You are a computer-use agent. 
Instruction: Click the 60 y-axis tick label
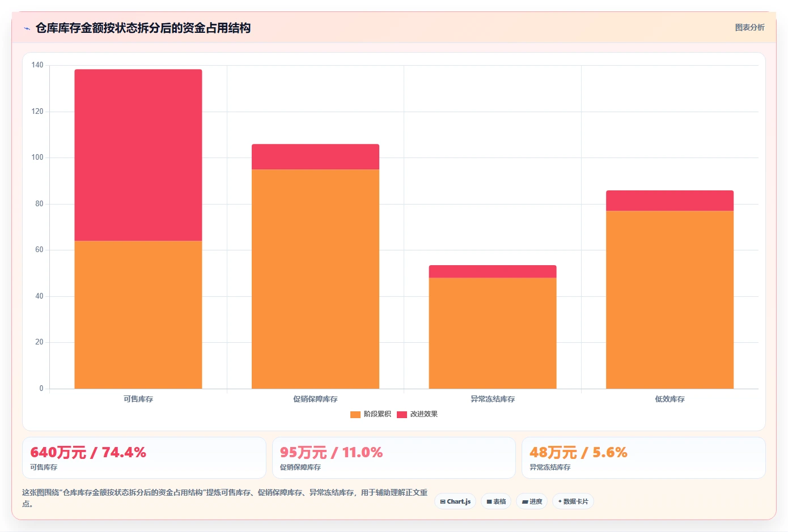tap(39, 250)
